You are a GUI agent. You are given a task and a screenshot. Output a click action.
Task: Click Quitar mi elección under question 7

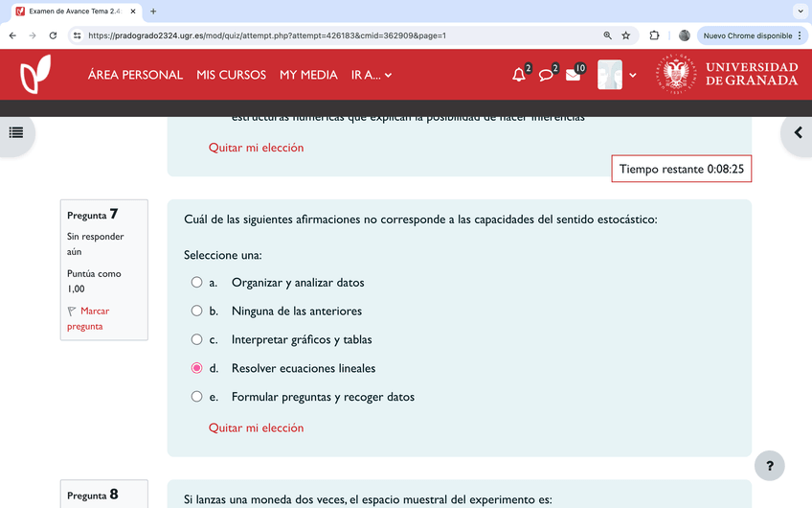(256, 427)
